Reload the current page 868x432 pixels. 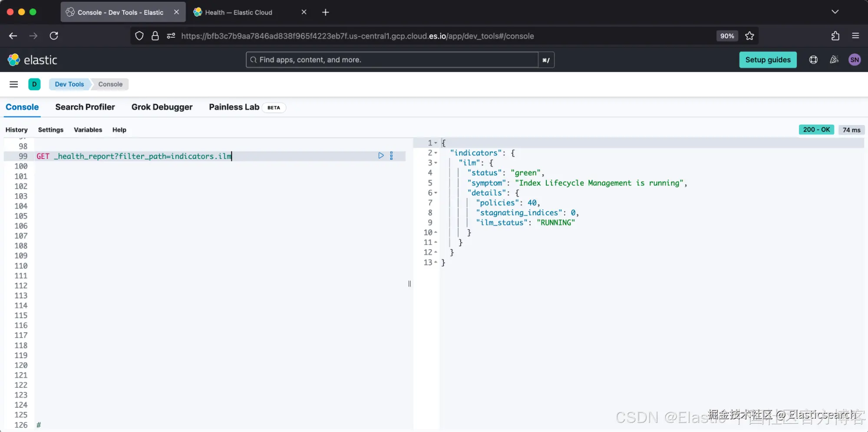(54, 36)
